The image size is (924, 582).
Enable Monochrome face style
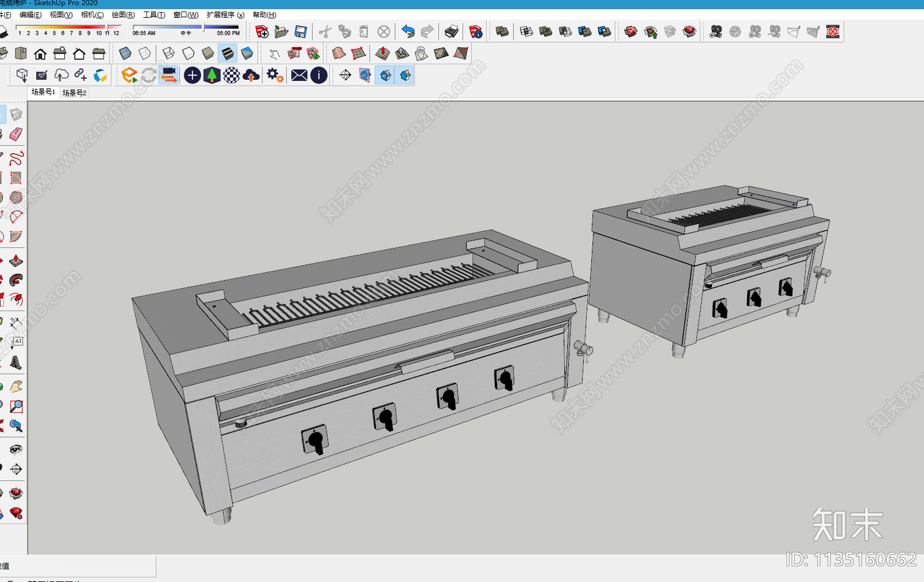coord(247,54)
